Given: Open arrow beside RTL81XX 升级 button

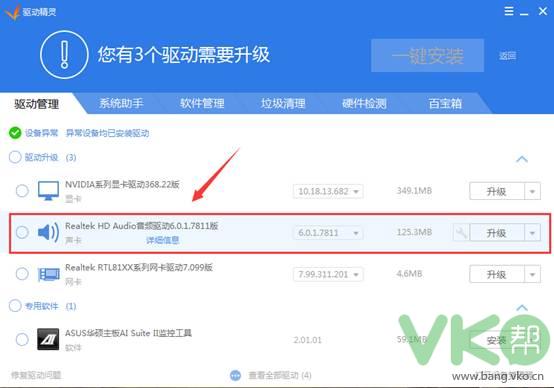Looking at the screenshot, I should (x=532, y=274).
